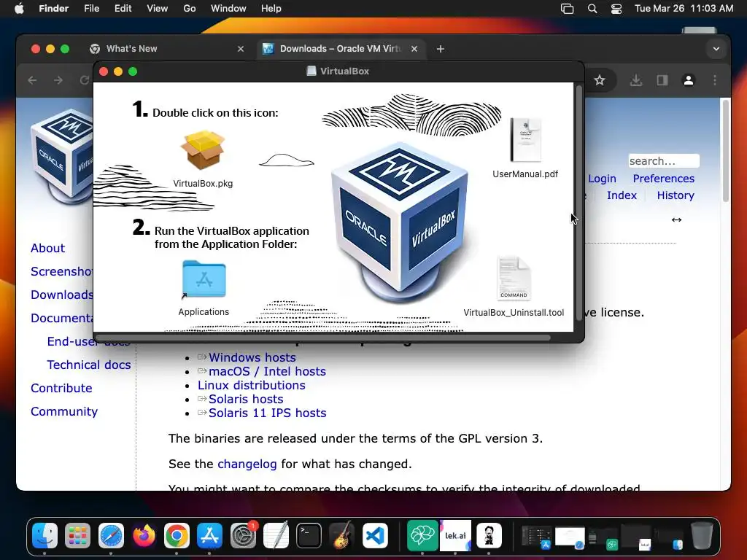Open Spotlight search in menu bar

pos(592,9)
